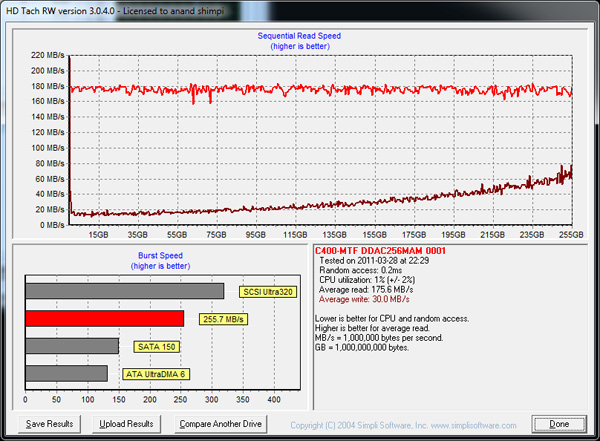Click the 400 burst axis label
Screen dimensions: 600x441
coord(274,400)
